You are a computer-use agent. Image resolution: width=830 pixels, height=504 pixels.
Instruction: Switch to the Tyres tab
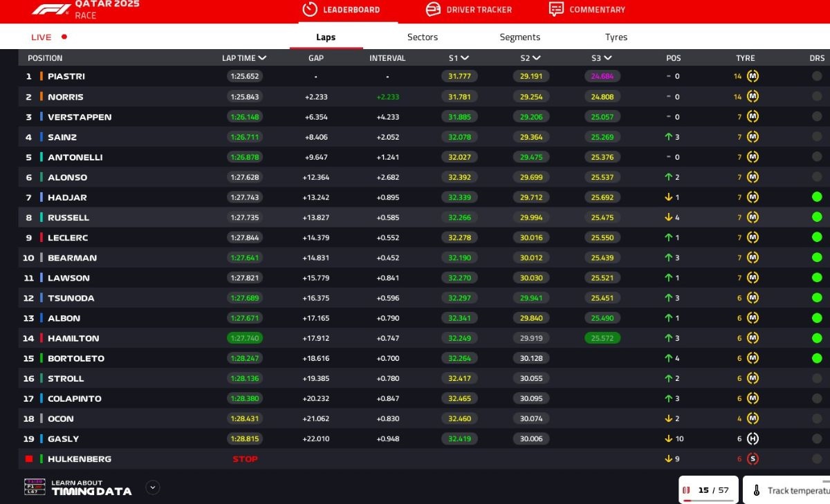(x=616, y=37)
